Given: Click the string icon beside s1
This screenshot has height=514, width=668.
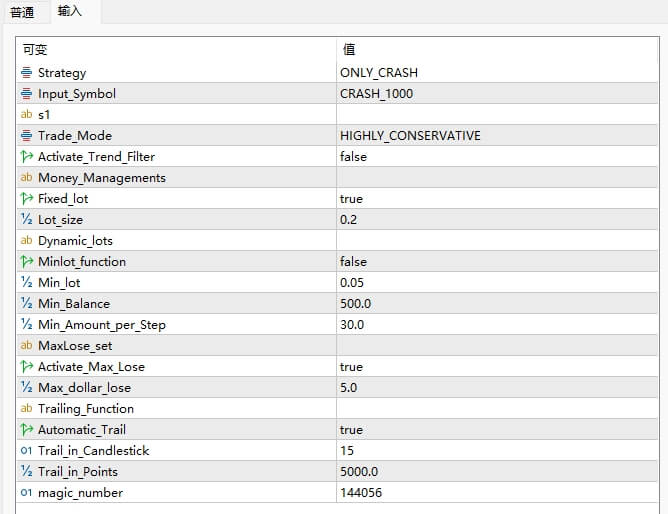Looking at the screenshot, I should (x=26, y=115).
